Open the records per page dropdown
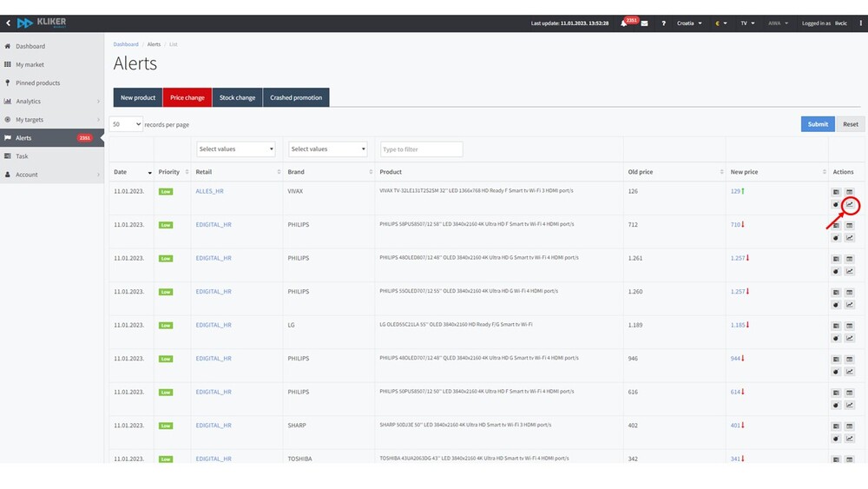Viewport: 868px width, 489px height. 126,124
